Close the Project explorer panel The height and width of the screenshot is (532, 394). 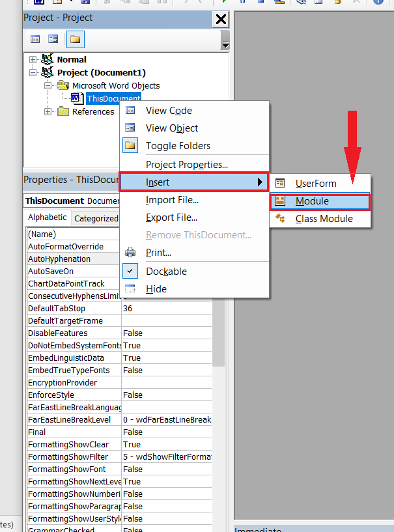pos(221,20)
